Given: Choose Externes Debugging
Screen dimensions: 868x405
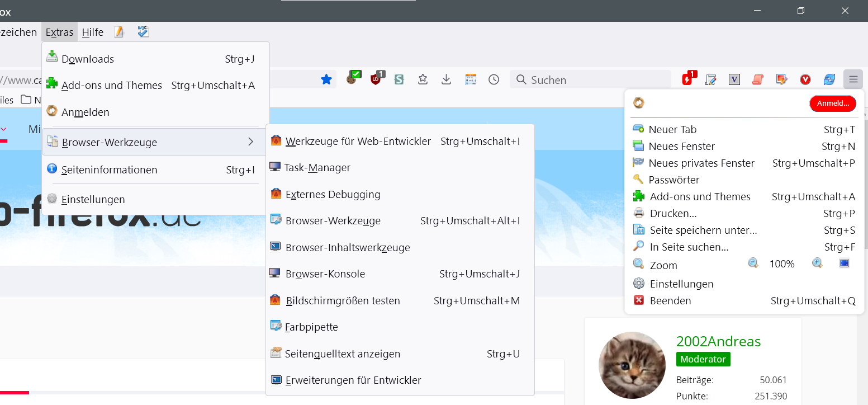Looking at the screenshot, I should coord(400,194).
